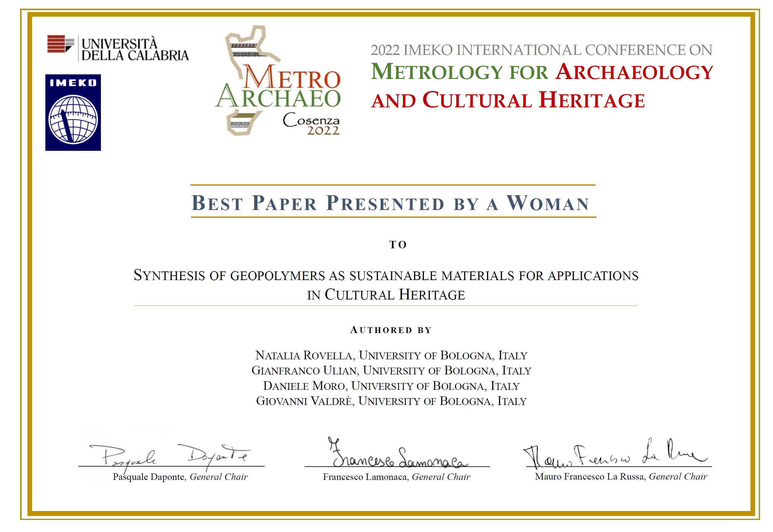
Task: Click the Università della Calabria logo
Action: (118, 49)
